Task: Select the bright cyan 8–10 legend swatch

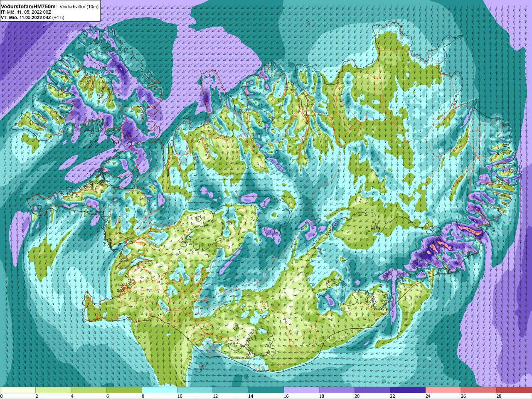Action: click(x=160, y=390)
